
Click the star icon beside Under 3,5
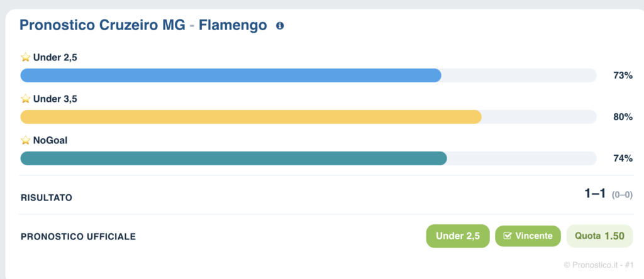coord(25,99)
